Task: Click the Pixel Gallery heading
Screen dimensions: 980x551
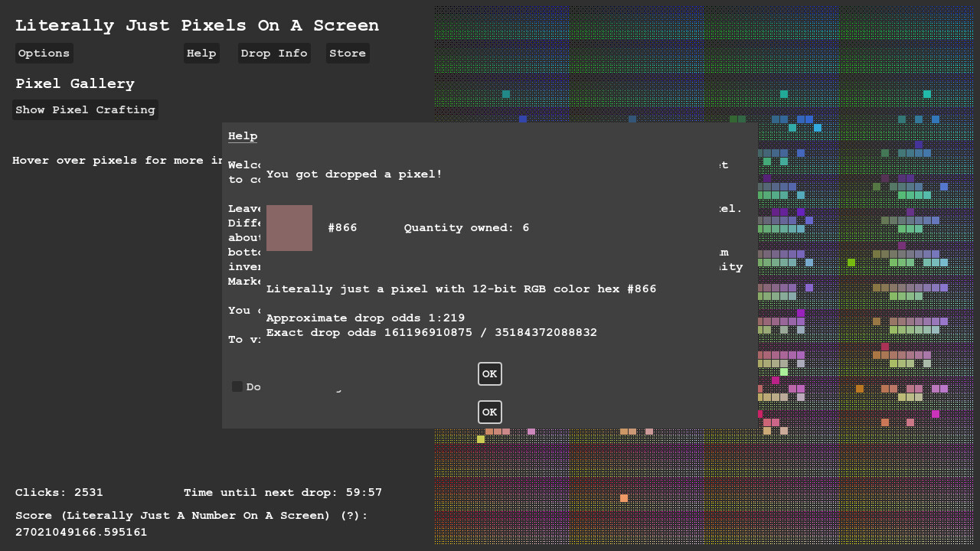Action: coord(75,83)
